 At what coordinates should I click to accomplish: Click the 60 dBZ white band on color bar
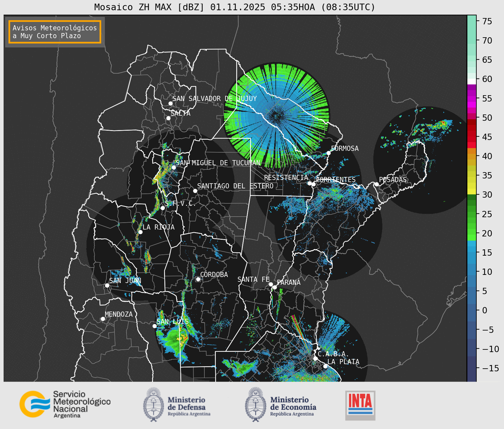[x=472, y=81]
